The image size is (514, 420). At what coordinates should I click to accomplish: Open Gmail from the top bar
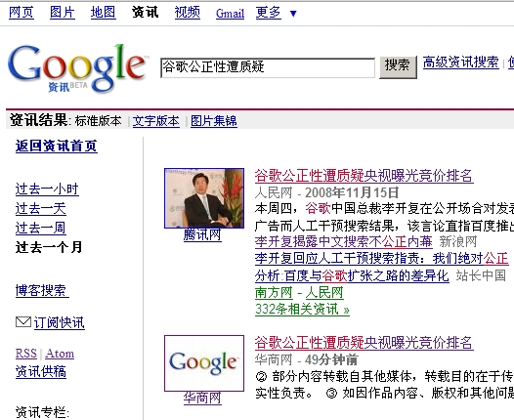tap(230, 14)
